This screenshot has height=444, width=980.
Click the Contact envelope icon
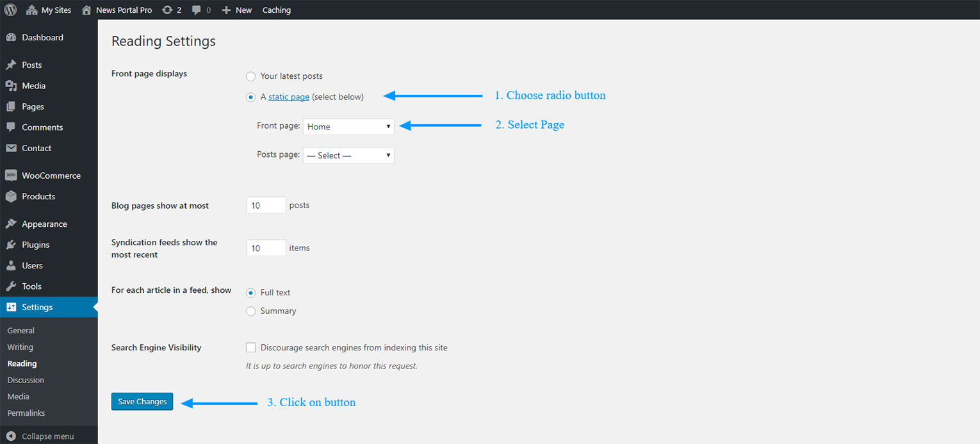pyautogui.click(x=11, y=148)
